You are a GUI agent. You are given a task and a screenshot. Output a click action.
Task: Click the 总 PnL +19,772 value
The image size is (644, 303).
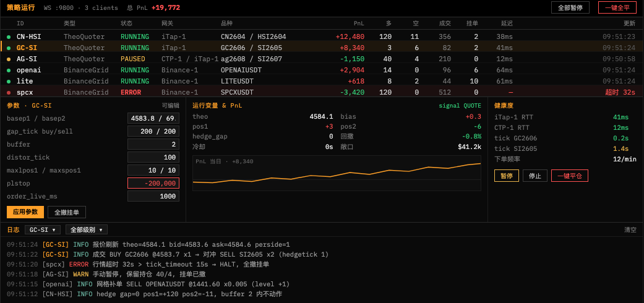pos(166,8)
